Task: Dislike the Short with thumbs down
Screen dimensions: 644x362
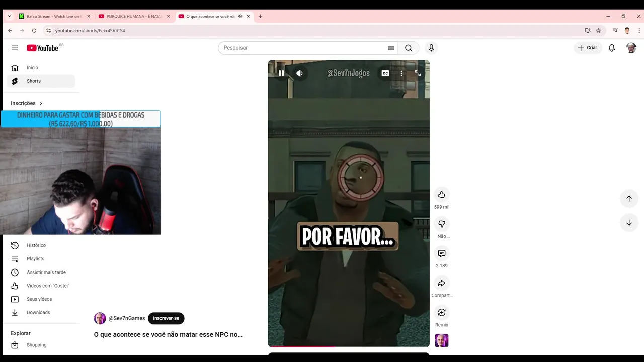Action: pyautogui.click(x=442, y=224)
